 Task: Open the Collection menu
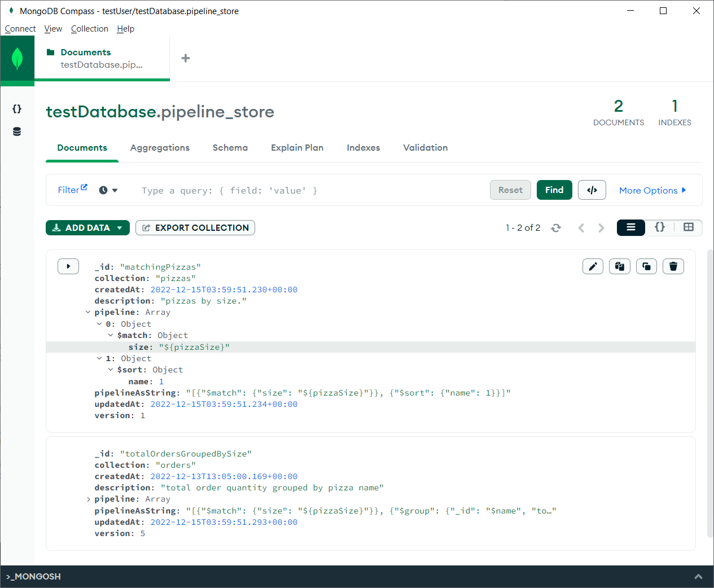point(89,29)
